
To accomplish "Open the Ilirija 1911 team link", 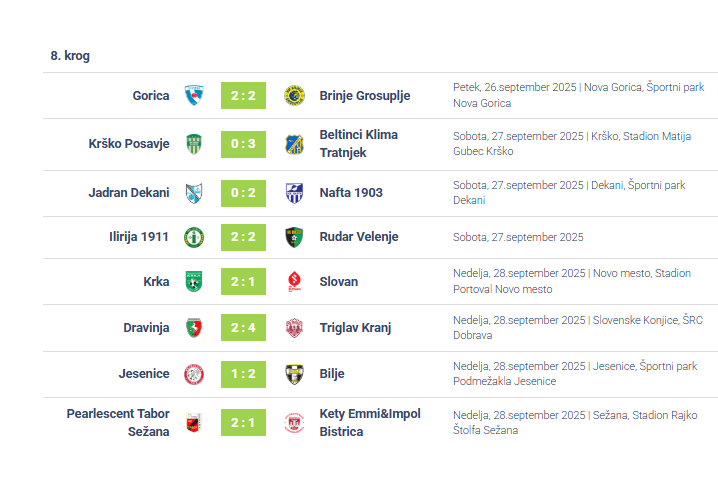I will click(x=139, y=237).
